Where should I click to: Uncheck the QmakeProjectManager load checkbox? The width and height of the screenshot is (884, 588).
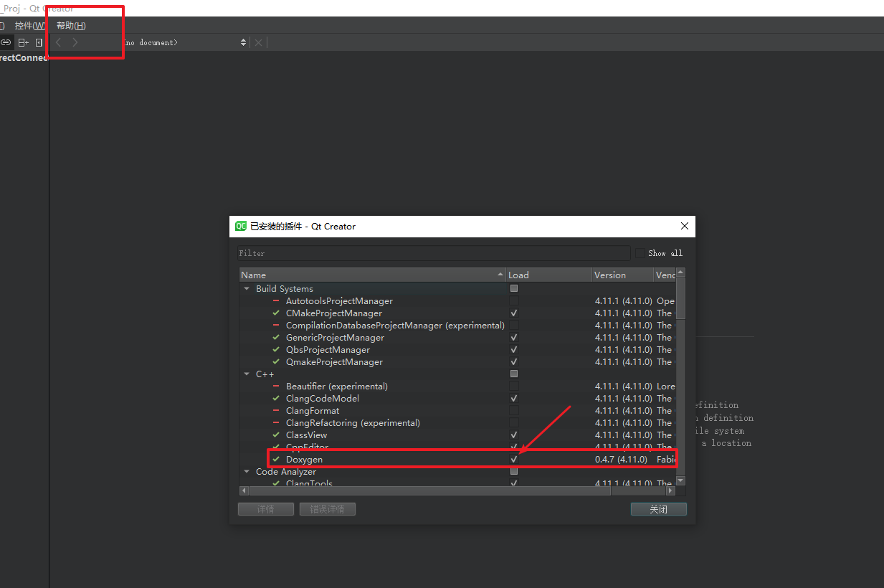(513, 362)
